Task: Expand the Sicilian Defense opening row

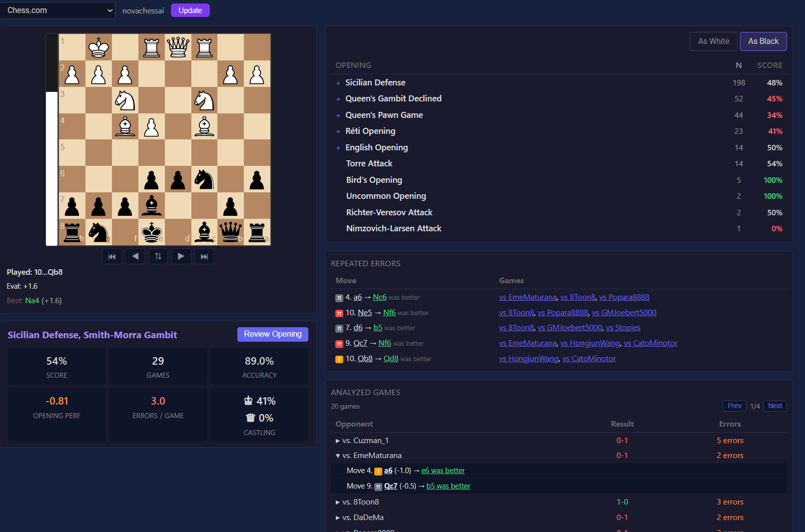Action: coord(338,83)
